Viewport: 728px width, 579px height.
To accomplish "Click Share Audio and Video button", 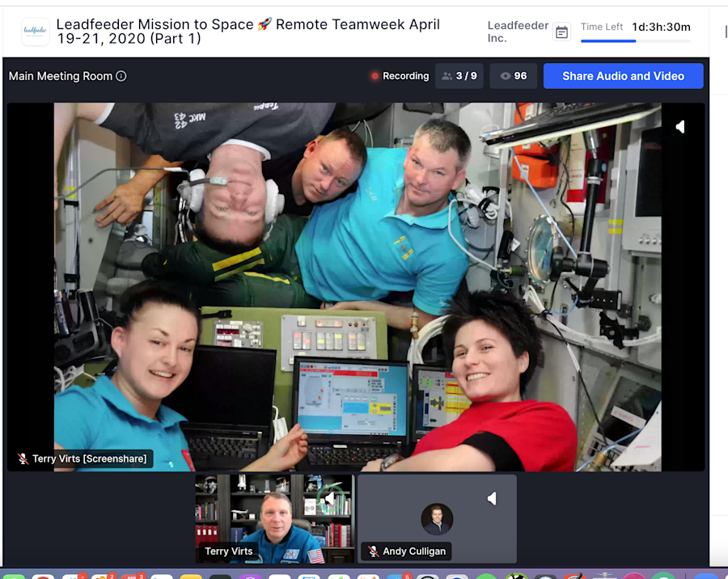I will (623, 76).
